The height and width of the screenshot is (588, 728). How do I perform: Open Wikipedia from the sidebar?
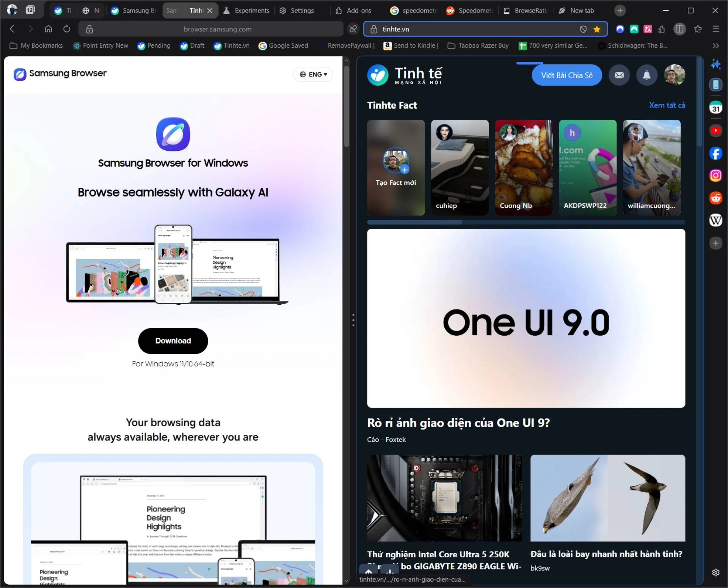coord(716,220)
